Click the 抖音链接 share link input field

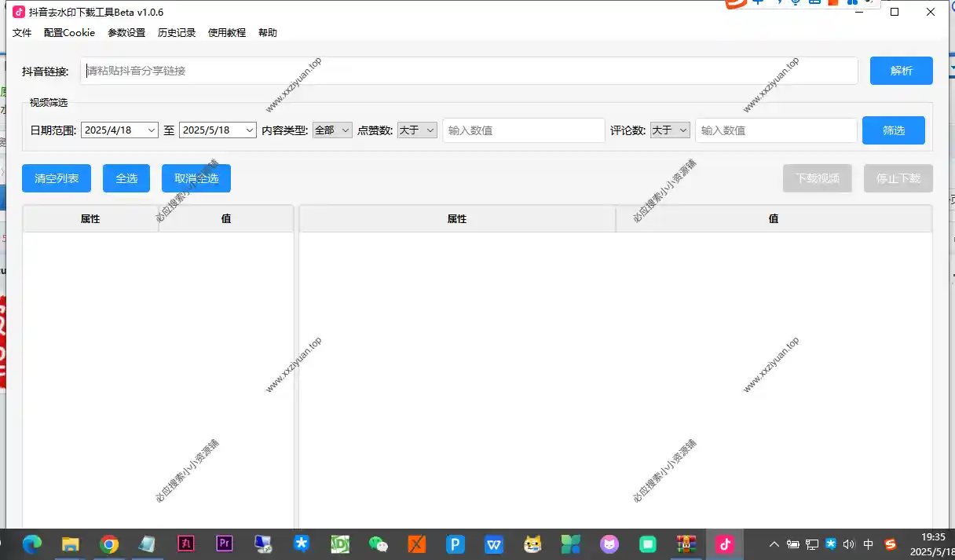[x=469, y=71]
